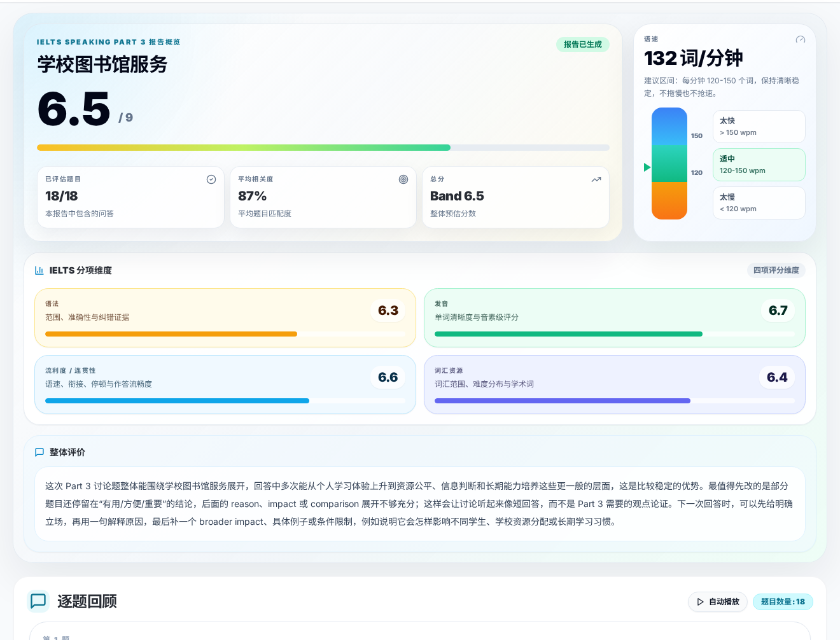840x640 pixels.
Task: Click the 150 mark on speed gauge
Action: coord(697,136)
